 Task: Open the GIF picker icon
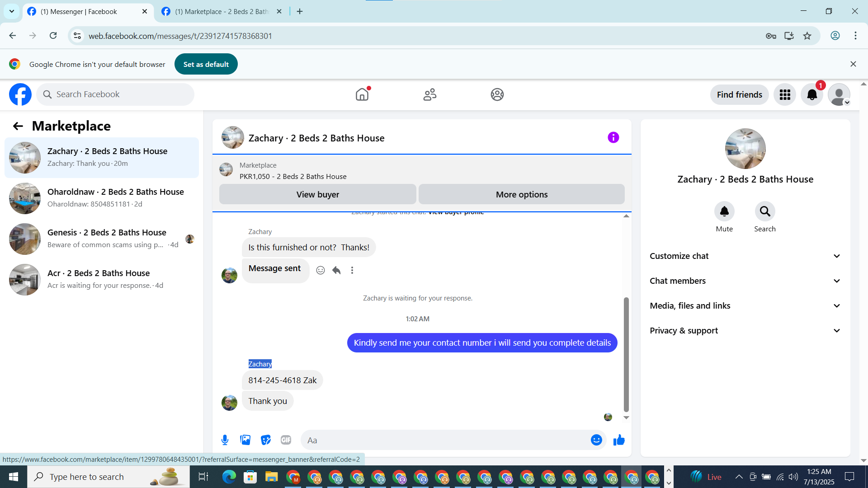286,440
